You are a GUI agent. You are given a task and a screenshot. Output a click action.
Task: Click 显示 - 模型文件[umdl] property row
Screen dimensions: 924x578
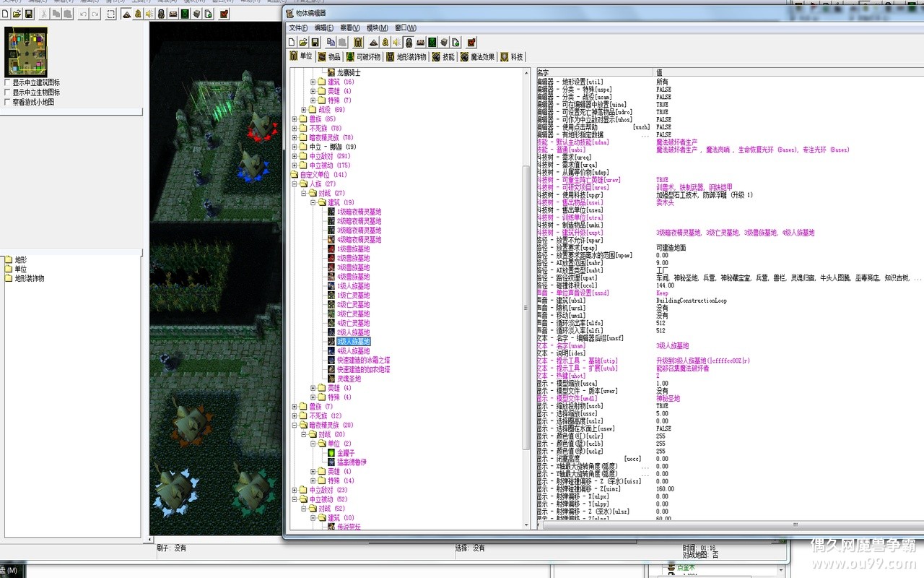click(x=729, y=399)
